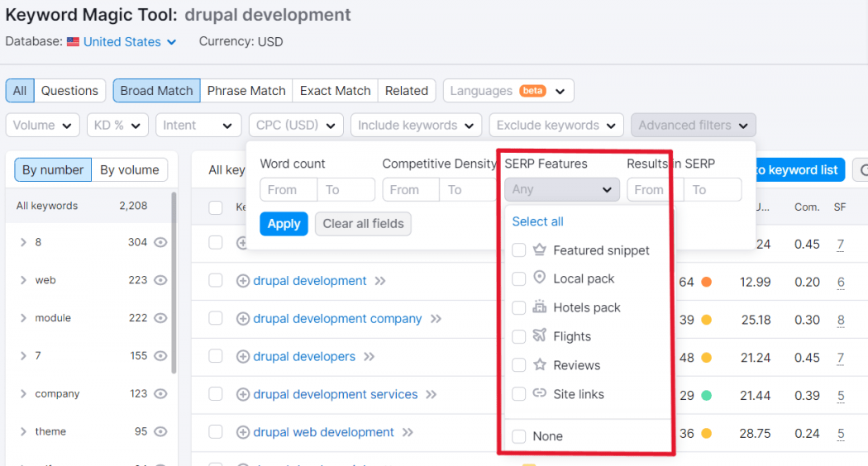Check the Local pack checkbox
Viewport: 868px width, 466px height.
(518, 279)
